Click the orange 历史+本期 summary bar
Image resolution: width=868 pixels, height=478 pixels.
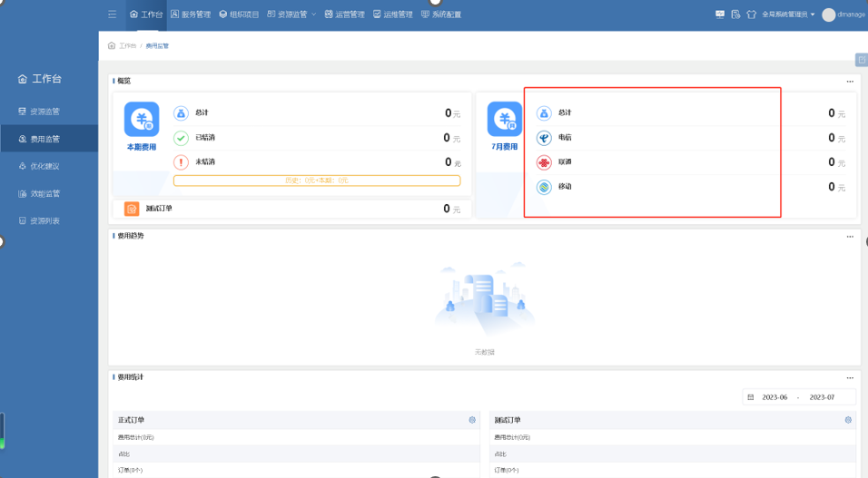click(x=317, y=180)
